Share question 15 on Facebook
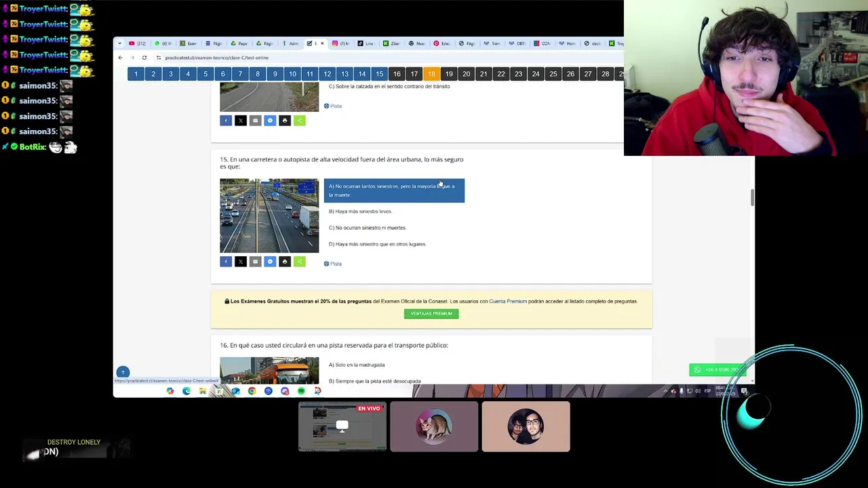Viewport: 868px width, 488px height. 226,262
